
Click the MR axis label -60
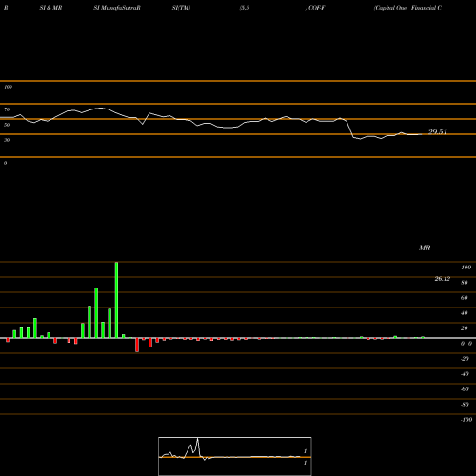click(465, 389)
